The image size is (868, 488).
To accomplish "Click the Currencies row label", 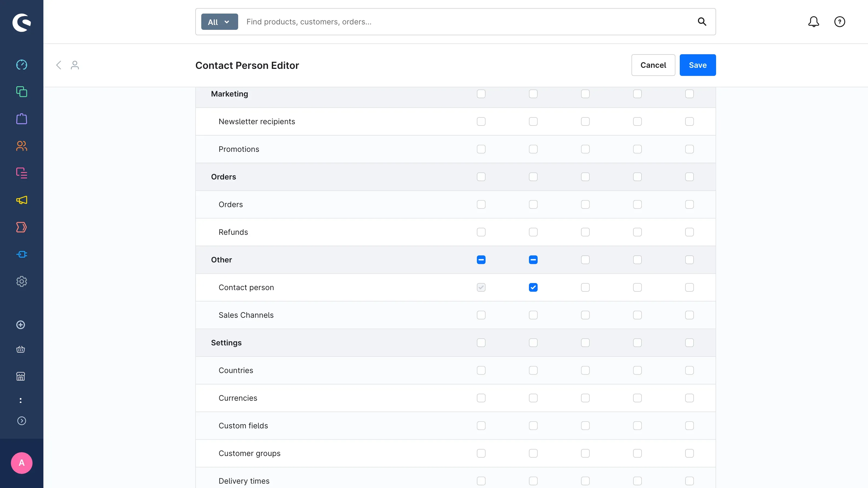I will (x=238, y=398).
